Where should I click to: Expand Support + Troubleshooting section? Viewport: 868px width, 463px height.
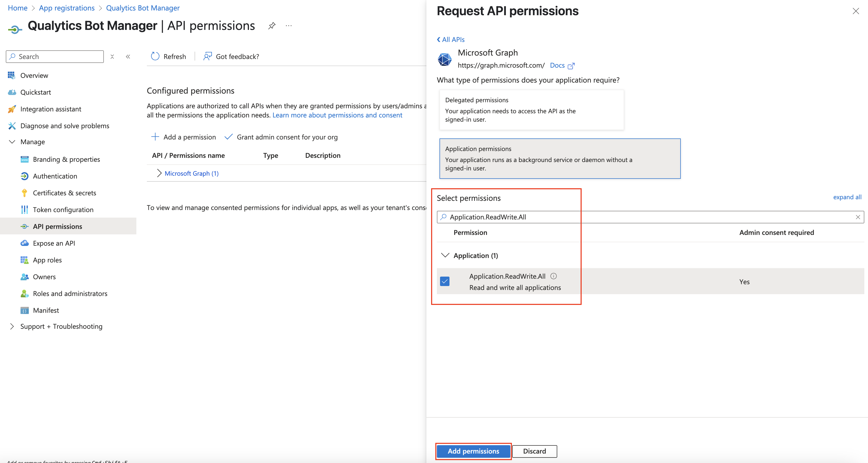point(12,326)
